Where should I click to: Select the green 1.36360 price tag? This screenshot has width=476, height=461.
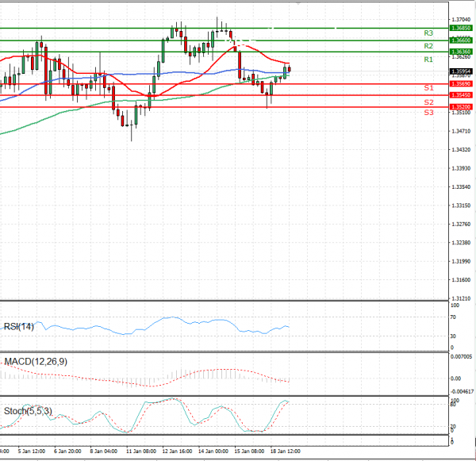(x=461, y=52)
